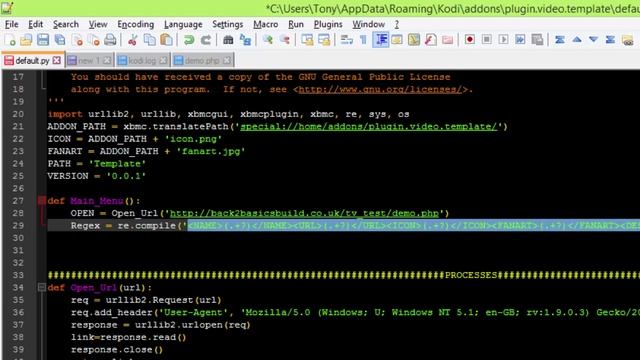Open the Search menu
Screen dimensions: 640x360
[x=66, y=24]
